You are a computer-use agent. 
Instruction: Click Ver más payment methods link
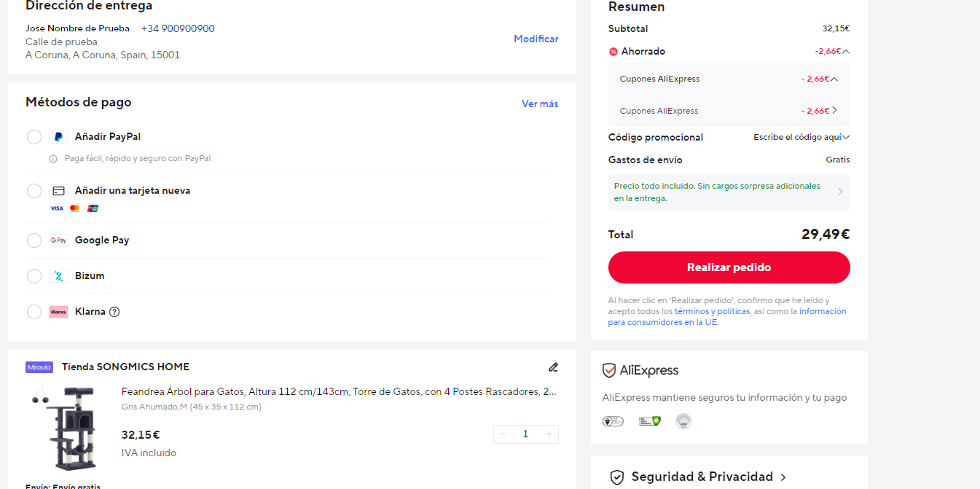pyautogui.click(x=540, y=104)
